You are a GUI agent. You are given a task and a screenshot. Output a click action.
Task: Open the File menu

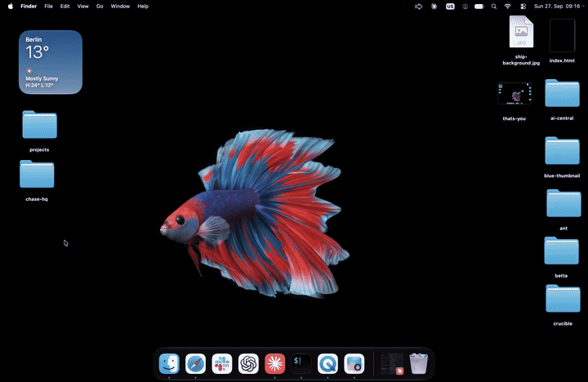[x=48, y=6]
